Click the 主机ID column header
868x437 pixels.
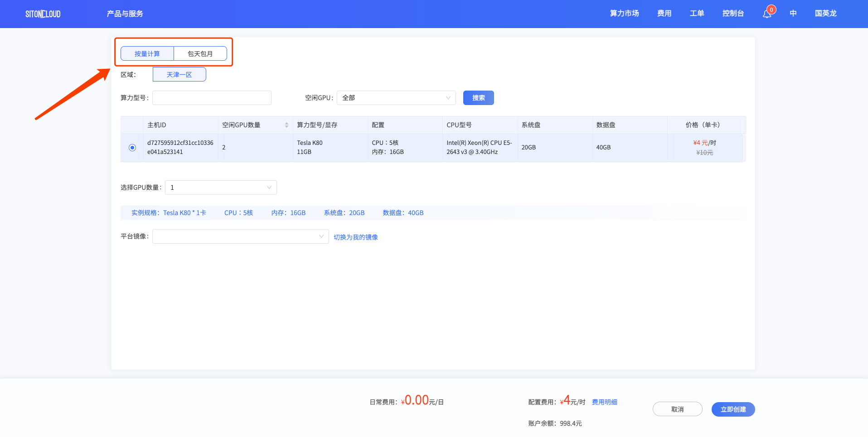coord(181,125)
